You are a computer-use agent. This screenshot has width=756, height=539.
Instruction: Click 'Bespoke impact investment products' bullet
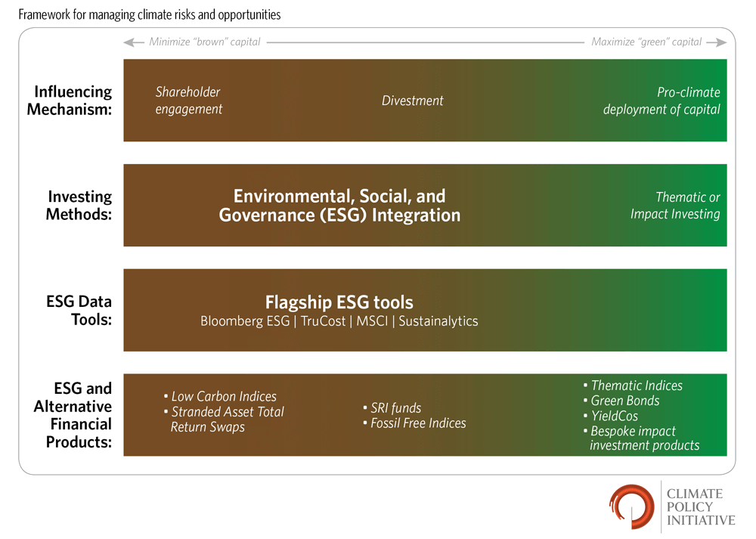pos(641,438)
